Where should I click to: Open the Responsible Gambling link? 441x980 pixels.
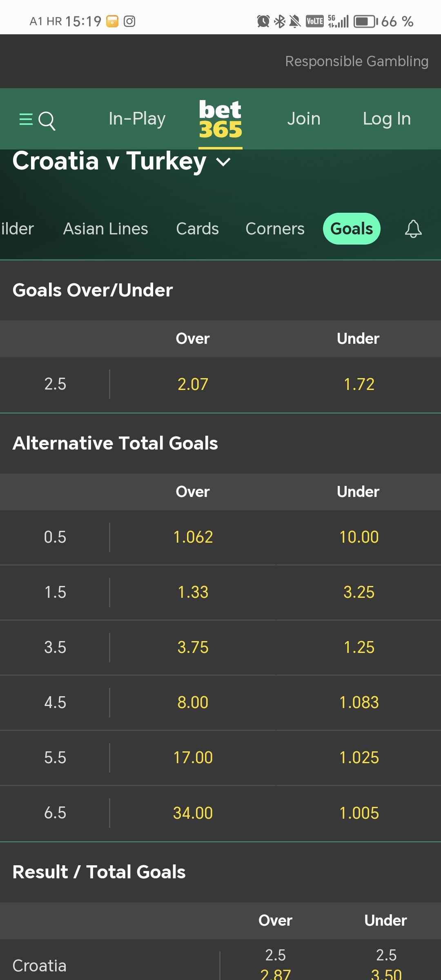(x=356, y=61)
